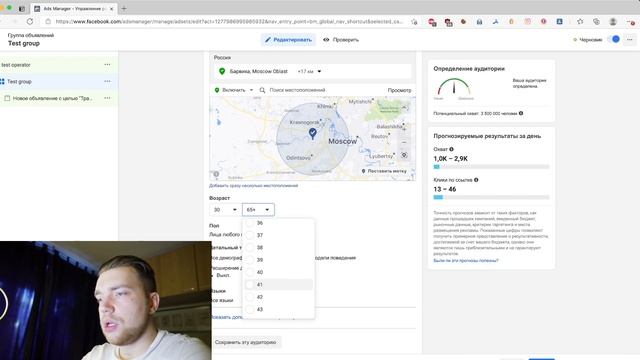Viewport: 640px width, 360px height.
Task: Click Сохранить эту аудиторию button
Action: pos(246,342)
